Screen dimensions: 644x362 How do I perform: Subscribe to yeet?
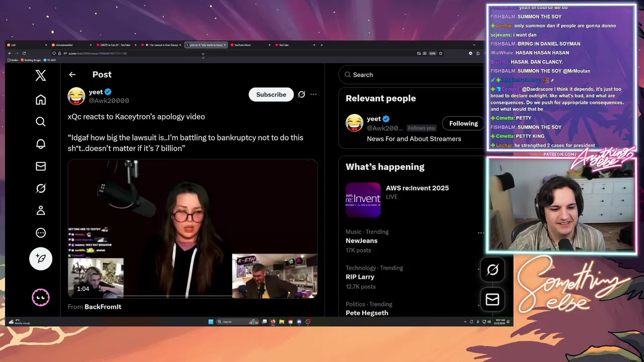[x=271, y=95]
